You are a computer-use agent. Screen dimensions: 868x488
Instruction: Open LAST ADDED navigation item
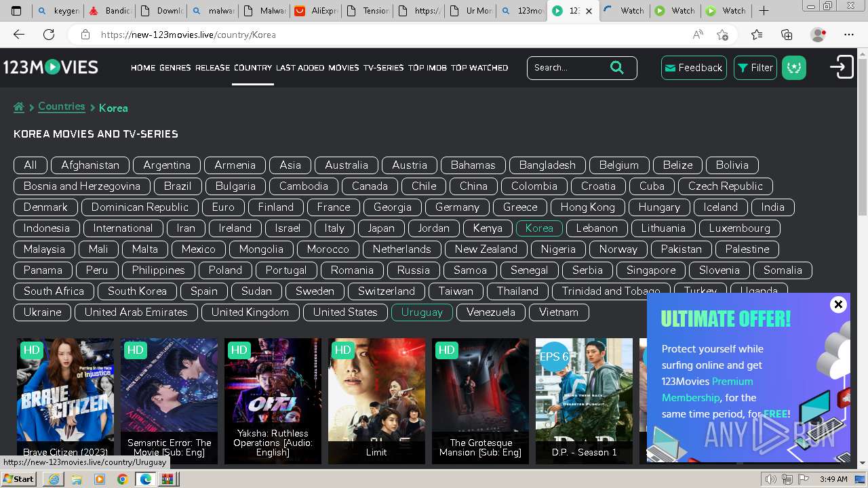click(300, 68)
